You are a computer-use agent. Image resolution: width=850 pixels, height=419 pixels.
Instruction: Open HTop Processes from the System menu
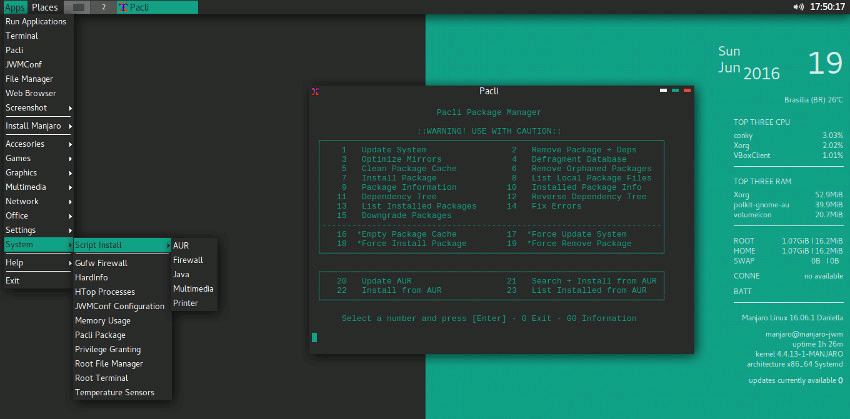[x=105, y=291]
